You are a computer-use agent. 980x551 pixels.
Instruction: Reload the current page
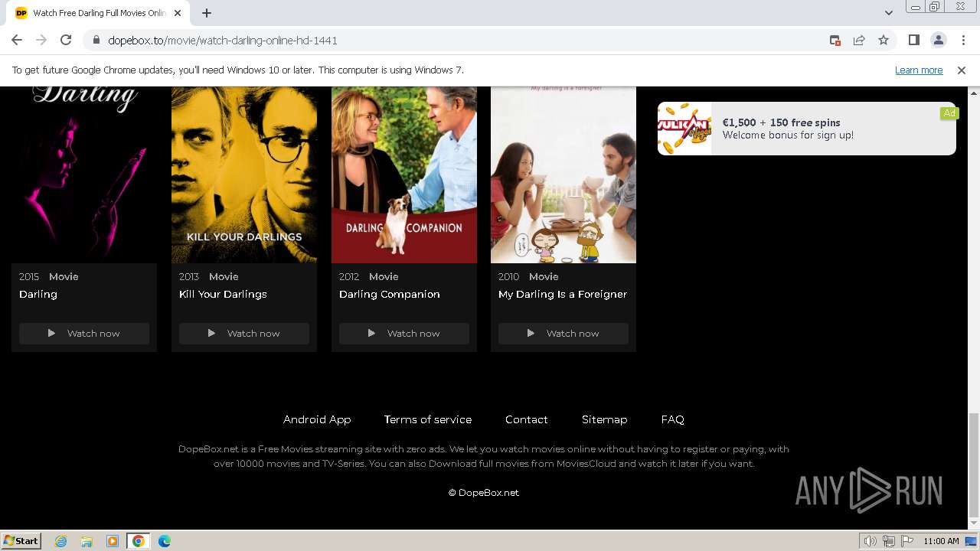[x=66, y=40]
